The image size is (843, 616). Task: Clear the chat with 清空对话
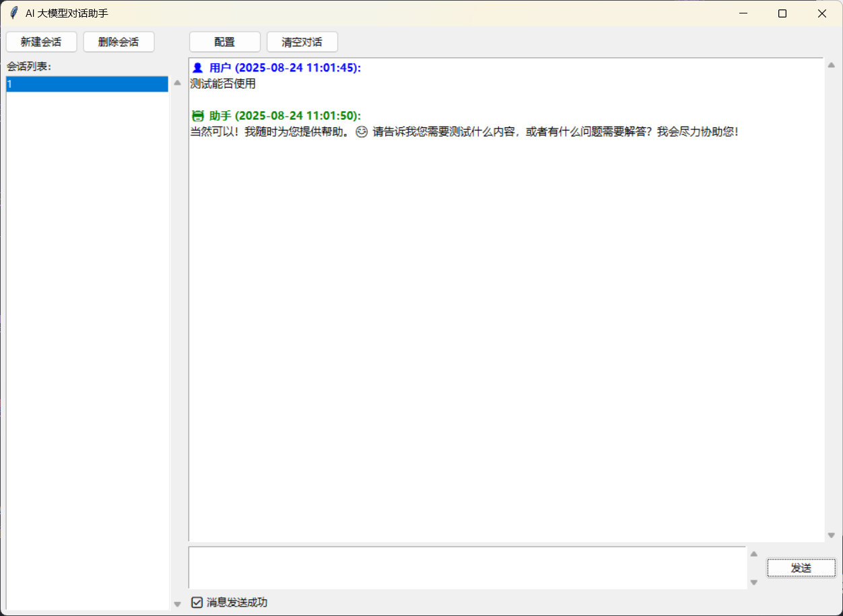302,42
